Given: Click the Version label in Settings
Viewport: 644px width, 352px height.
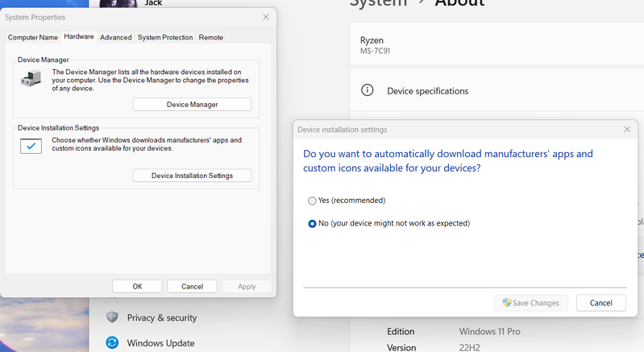Looking at the screenshot, I should tap(401, 347).
